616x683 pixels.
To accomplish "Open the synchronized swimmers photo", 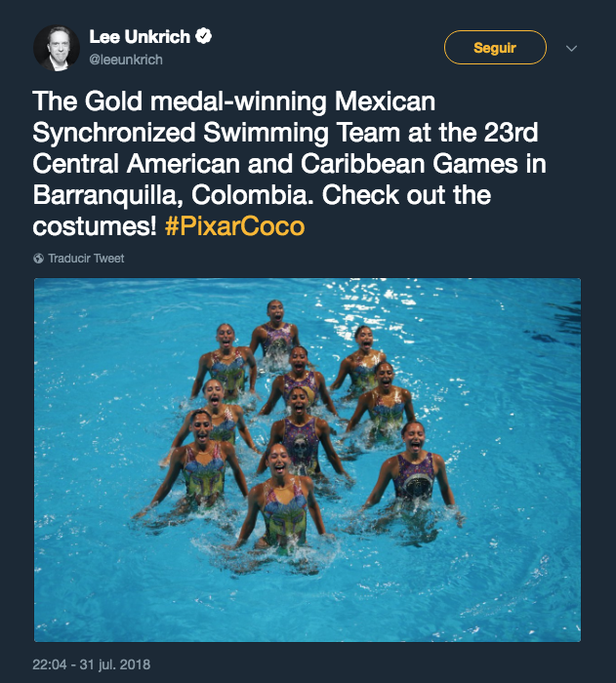I will [x=308, y=460].
